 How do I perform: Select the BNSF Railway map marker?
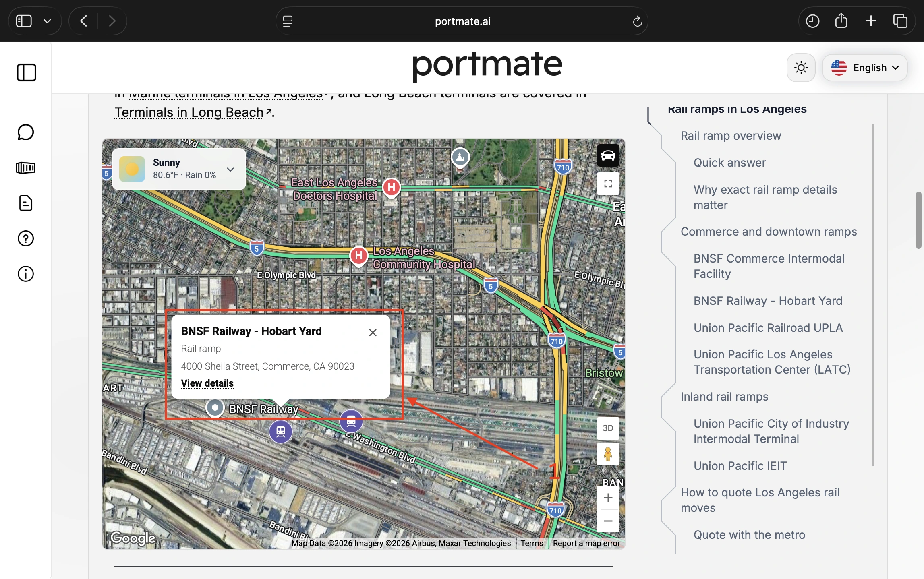tap(215, 407)
